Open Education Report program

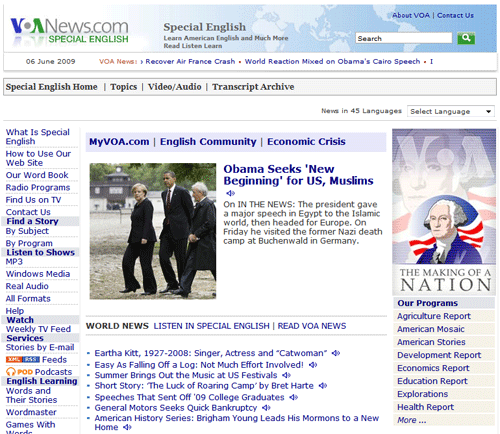pos(432,381)
